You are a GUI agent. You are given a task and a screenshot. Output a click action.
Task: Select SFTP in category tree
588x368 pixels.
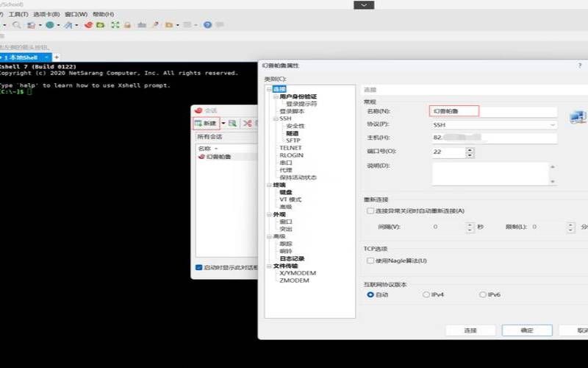(293, 141)
